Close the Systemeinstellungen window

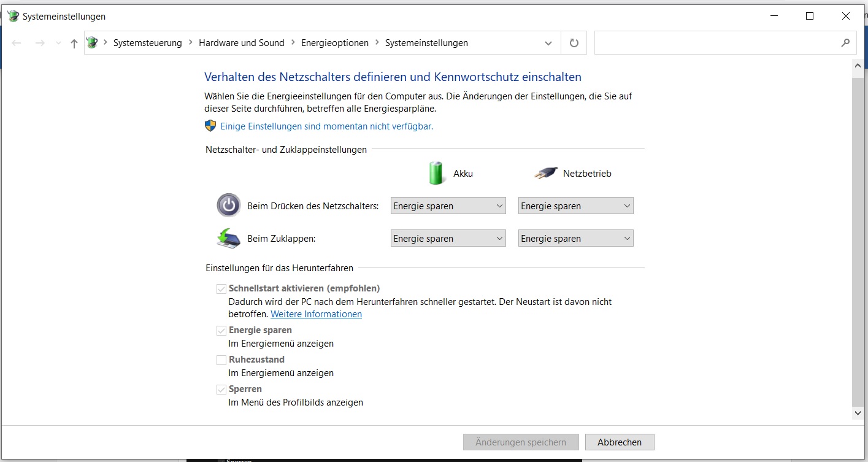[x=846, y=17]
